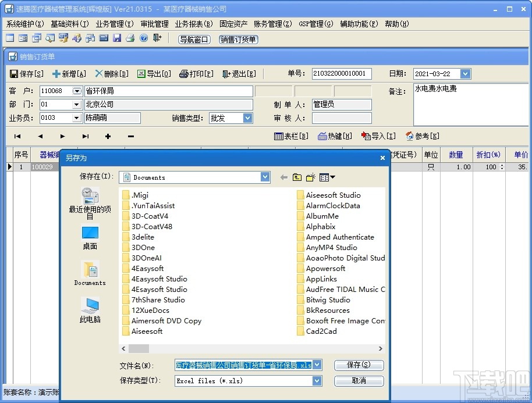This screenshot has height=403, width=532.
Task: Click the 删除[D] delete record icon
Action: coord(111,73)
